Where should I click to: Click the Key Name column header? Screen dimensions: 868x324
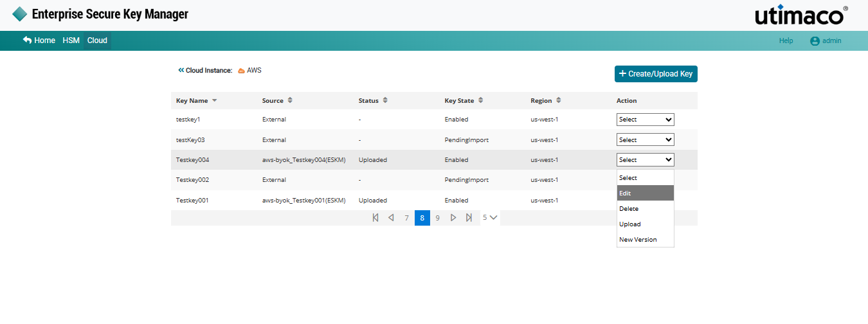pos(192,101)
